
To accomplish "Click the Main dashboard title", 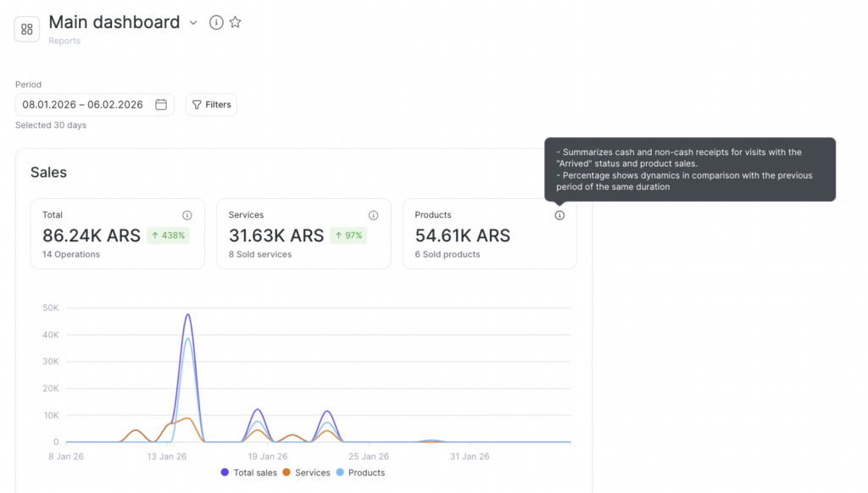I will [114, 22].
